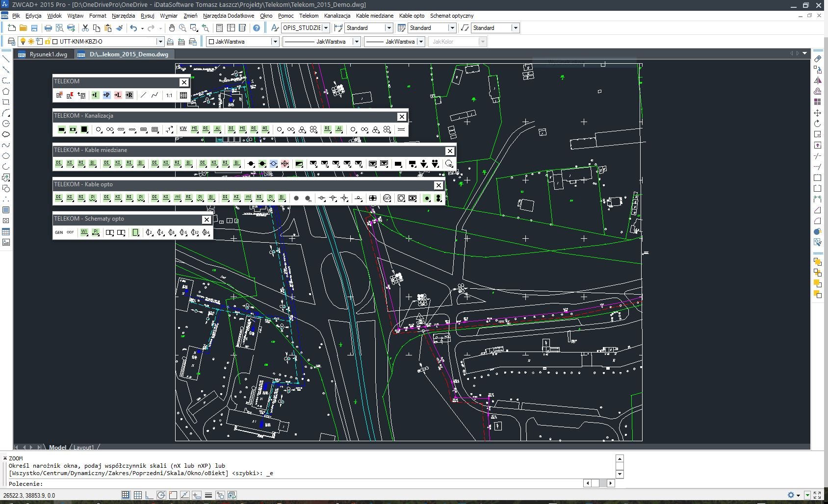Click the GO circle icon in Kable opto
This screenshot has height=504, width=828.
click(x=387, y=198)
